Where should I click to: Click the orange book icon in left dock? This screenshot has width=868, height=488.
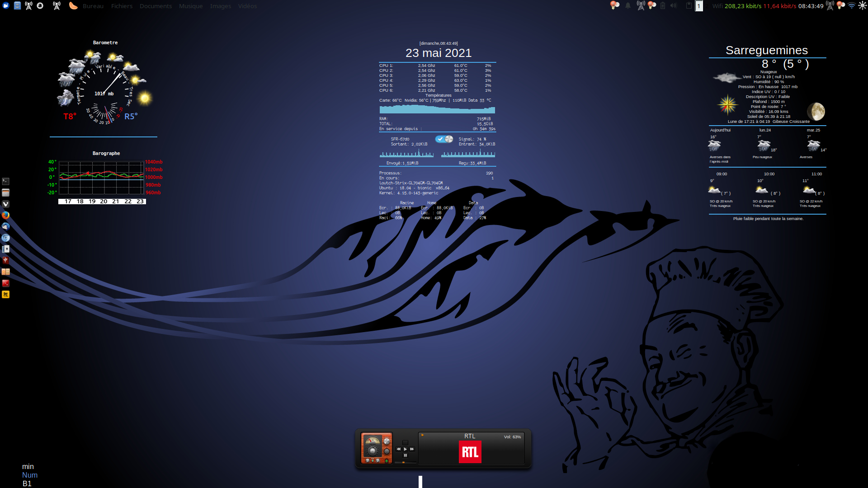[x=6, y=272]
